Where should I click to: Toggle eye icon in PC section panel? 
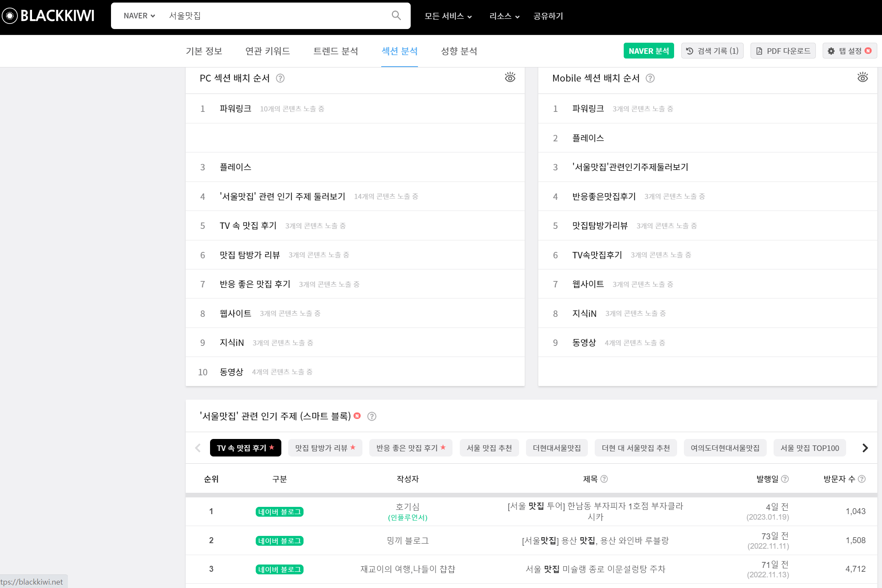pos(510,78)
